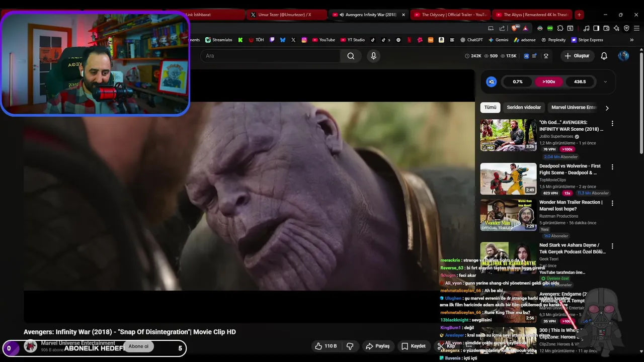The height and width of the screenshot is (362, 644).
Task: Click the Brave Shields lion icon
Action: coord(514,28)
